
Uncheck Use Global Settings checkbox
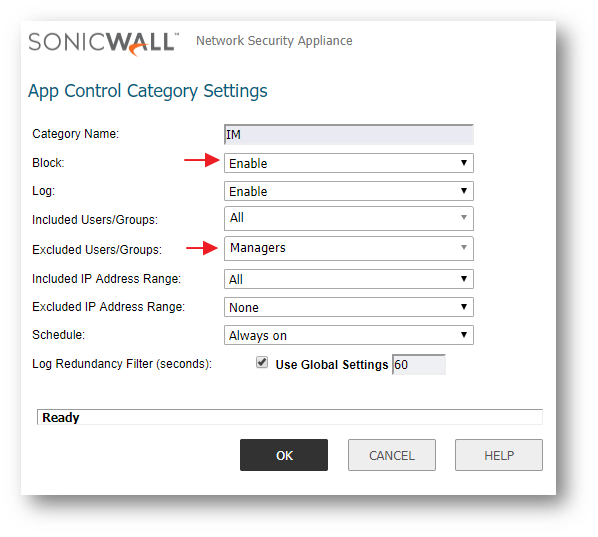pos(262,362)
